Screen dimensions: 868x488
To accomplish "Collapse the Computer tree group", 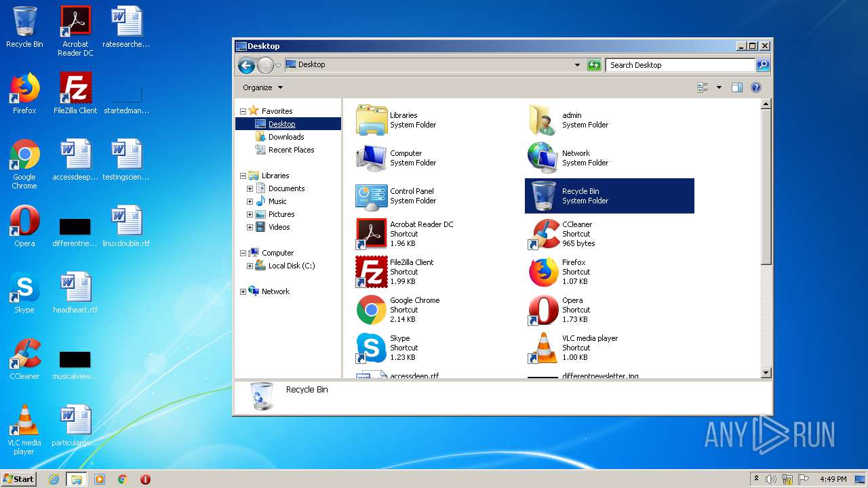I will 243,253.
